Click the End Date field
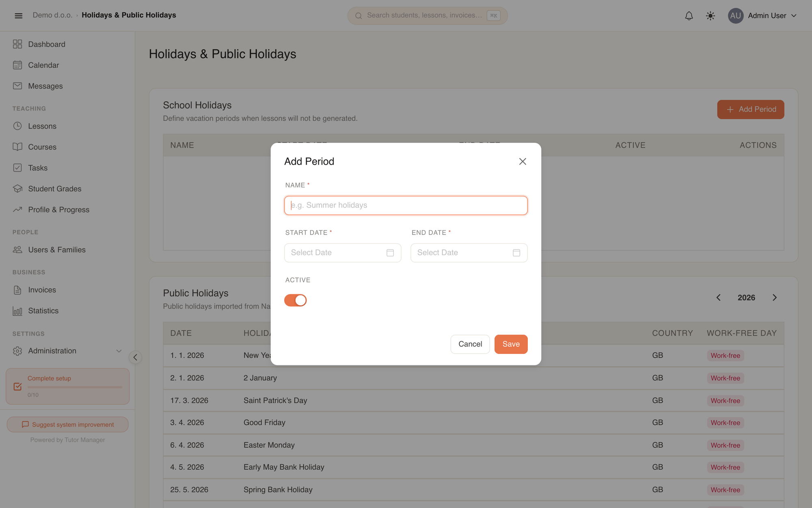Screen dimensions: 812x508 point(469,253)
